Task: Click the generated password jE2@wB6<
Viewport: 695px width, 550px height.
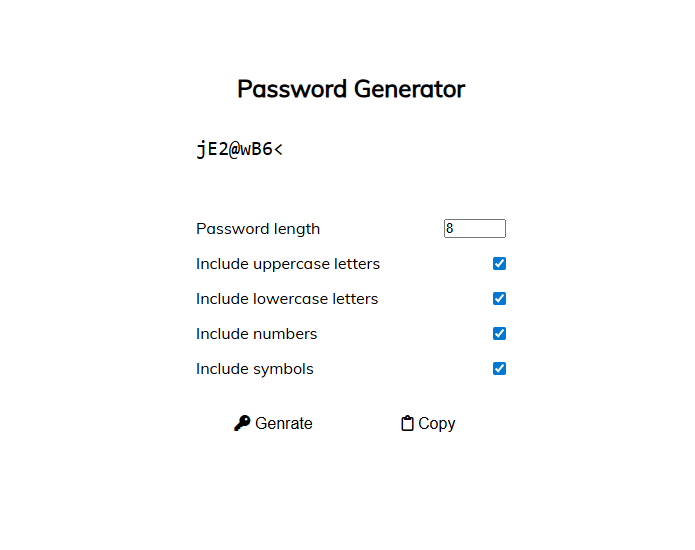Action: [240, 150]
